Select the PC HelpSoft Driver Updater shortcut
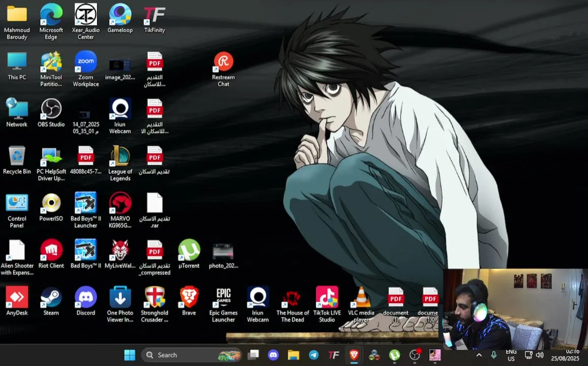 [51, 164]
